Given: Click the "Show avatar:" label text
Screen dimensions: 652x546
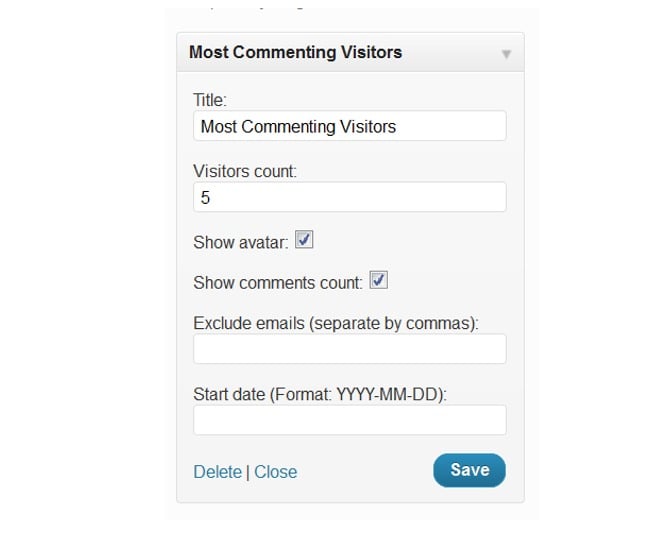Looking at the screenshot, I should point(240,242).
